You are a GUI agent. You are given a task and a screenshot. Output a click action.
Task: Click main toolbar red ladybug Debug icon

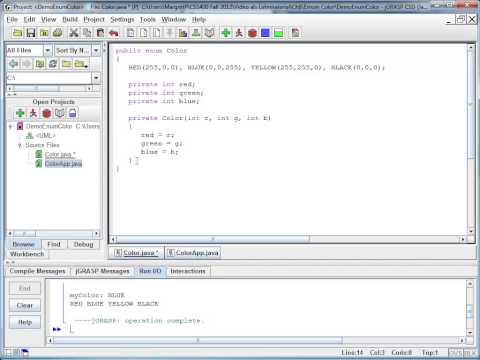252,33
